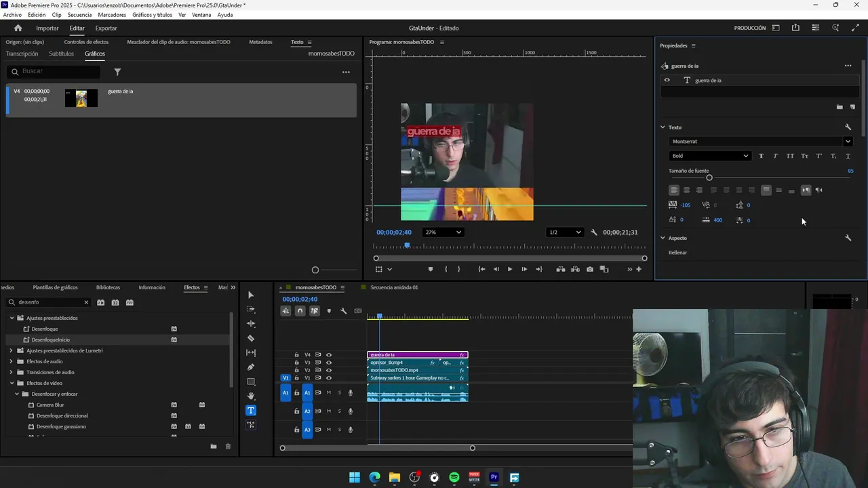Expand Transiciones de audio folder
Screen dimensions: 868x488
click(x=11, y=372)
